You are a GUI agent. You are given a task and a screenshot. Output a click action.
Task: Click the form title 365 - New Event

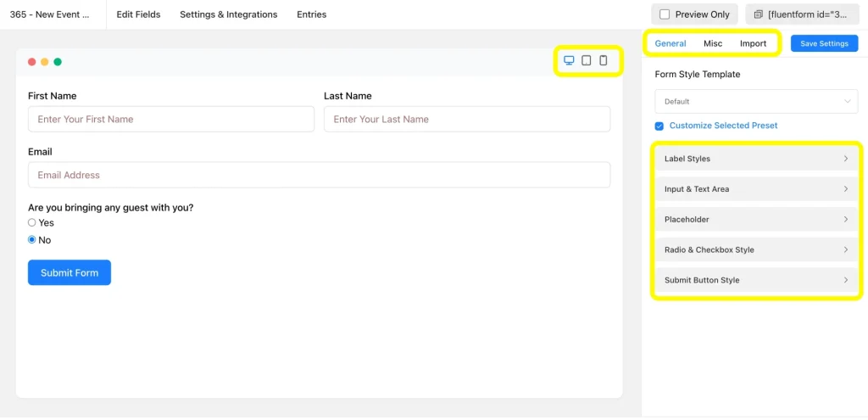(x=50, y=14)
